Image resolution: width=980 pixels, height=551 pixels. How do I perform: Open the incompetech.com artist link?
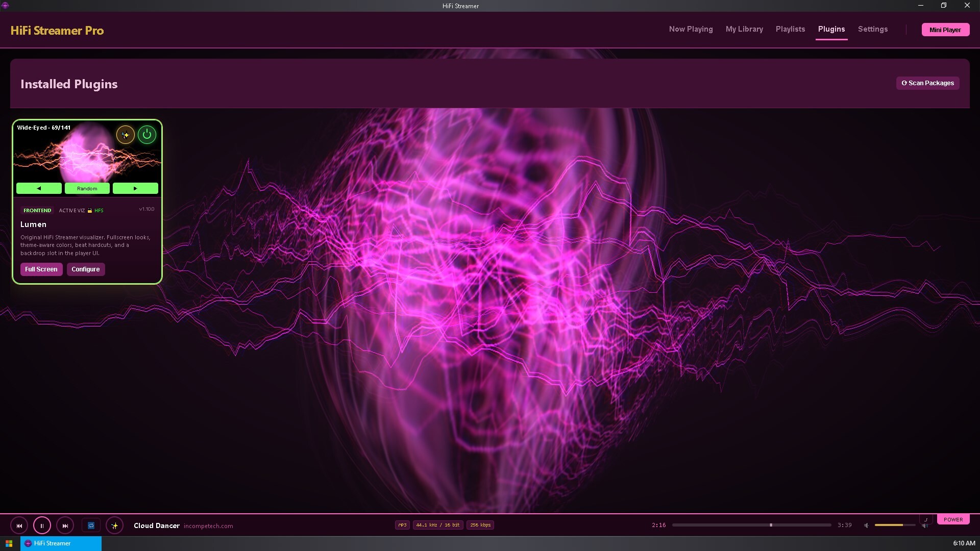click(208, 526)
